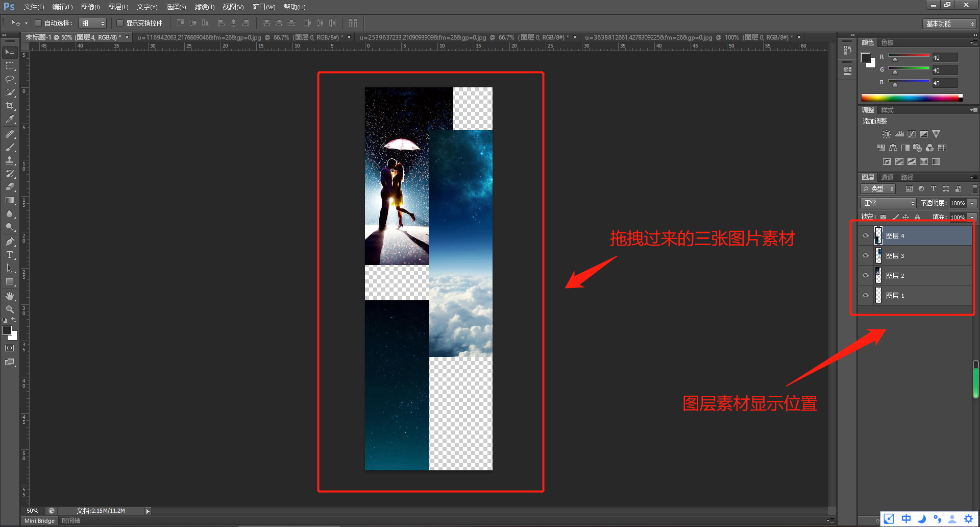Screen dimensions: 980x527
Task: Switch to the 通道 tab
Action: [x=887, y=177]
